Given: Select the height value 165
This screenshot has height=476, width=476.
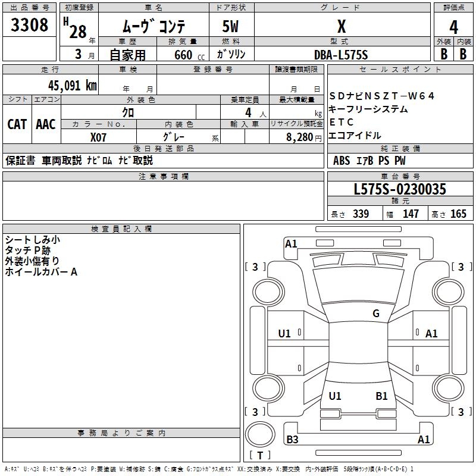Looking at the screenshot, I should coord(458,214).
